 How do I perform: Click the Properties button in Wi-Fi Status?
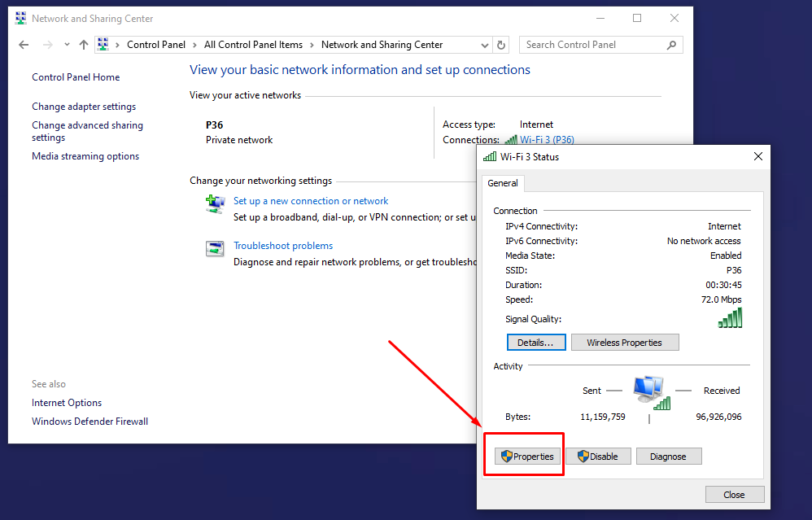[528, 457]
